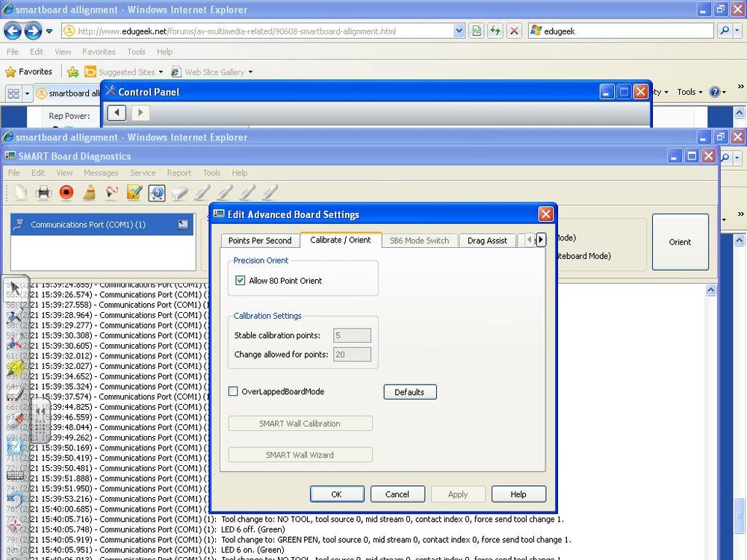Click Internet Explorer Back button
The image size is (747, 560).
(13, 31)
